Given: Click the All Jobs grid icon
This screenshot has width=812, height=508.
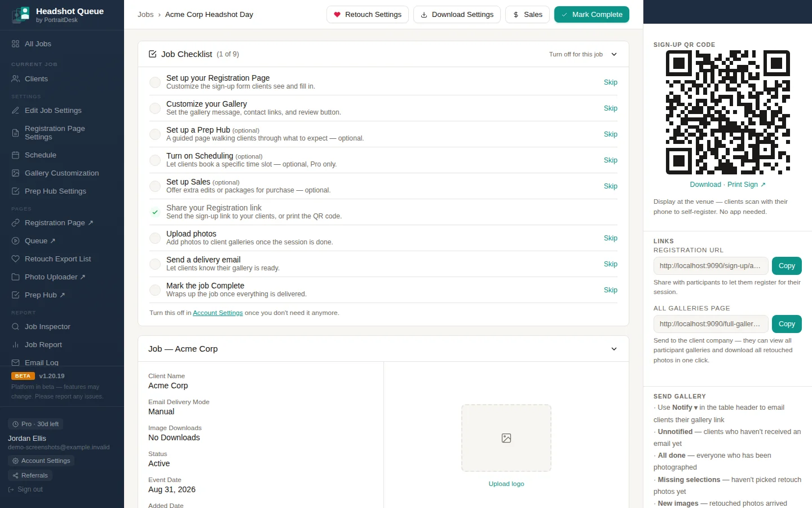Looking at the screenshot, I should 15,44.
